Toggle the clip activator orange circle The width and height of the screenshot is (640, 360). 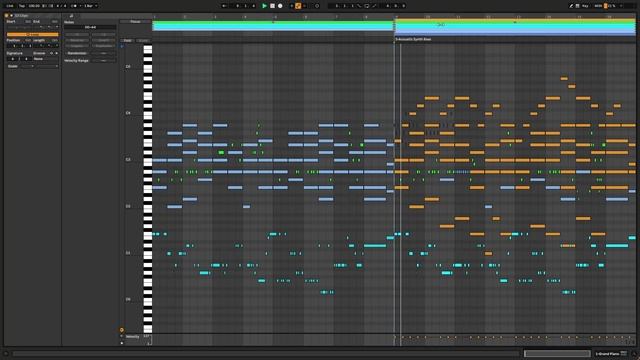coord(7,16)
